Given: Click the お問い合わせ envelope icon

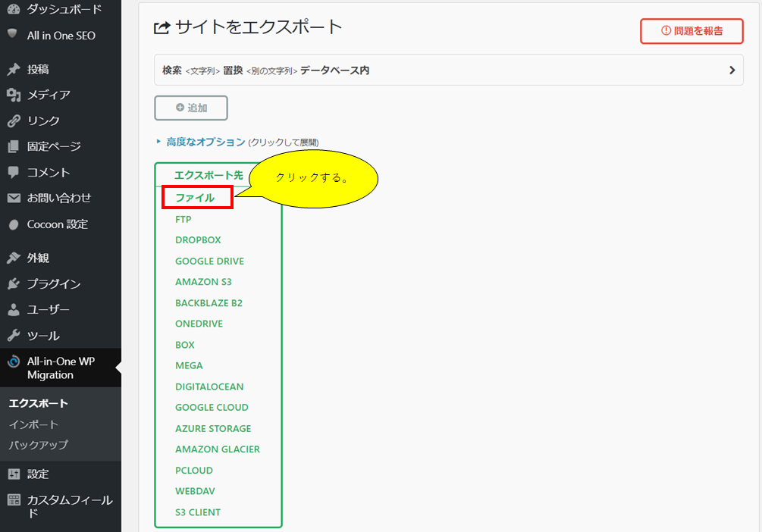Looking at the screenshot, I should point(14,199).
